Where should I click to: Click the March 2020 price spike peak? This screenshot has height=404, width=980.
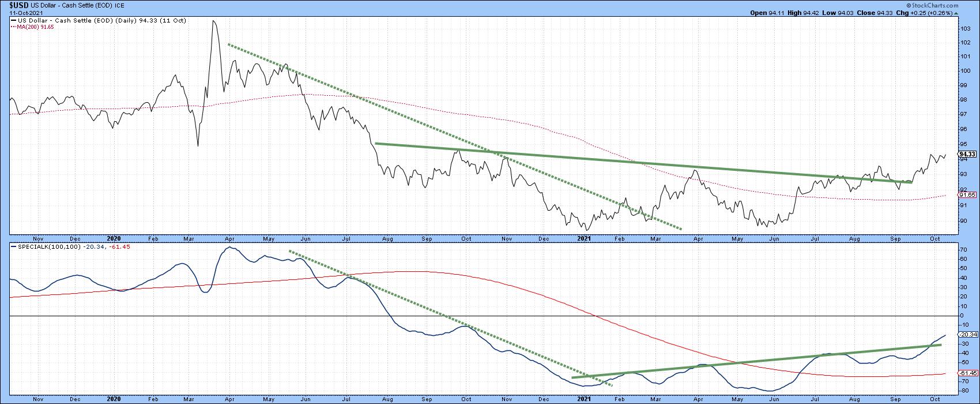pos(214,21)
